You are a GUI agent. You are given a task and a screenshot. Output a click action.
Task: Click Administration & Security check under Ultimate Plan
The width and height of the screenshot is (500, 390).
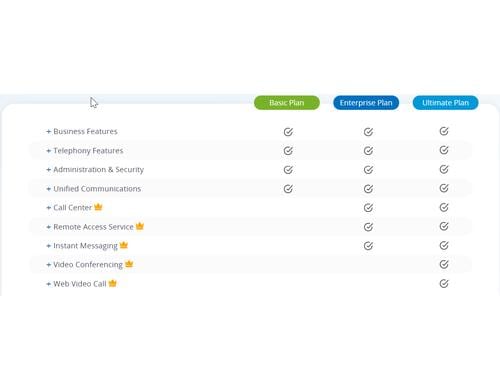click(444, 169)
